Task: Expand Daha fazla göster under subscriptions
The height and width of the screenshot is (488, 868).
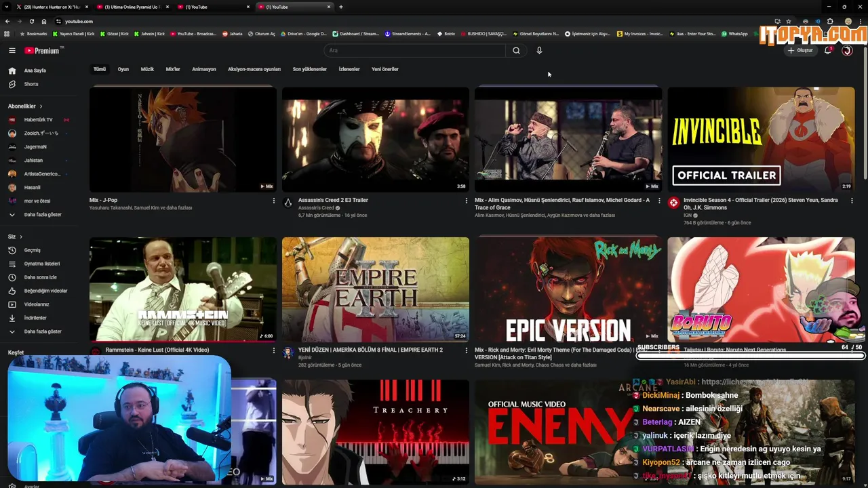Action: click(43, 215)
